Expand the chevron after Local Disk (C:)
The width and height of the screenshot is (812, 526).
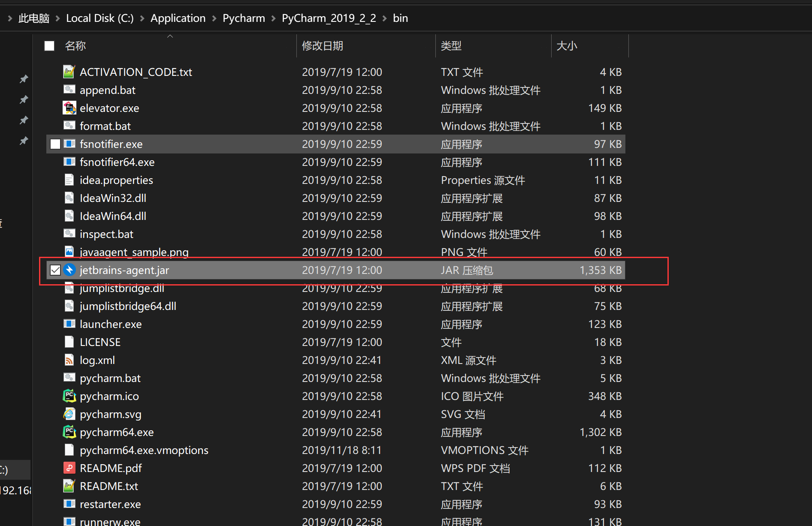tap(142, 18)
